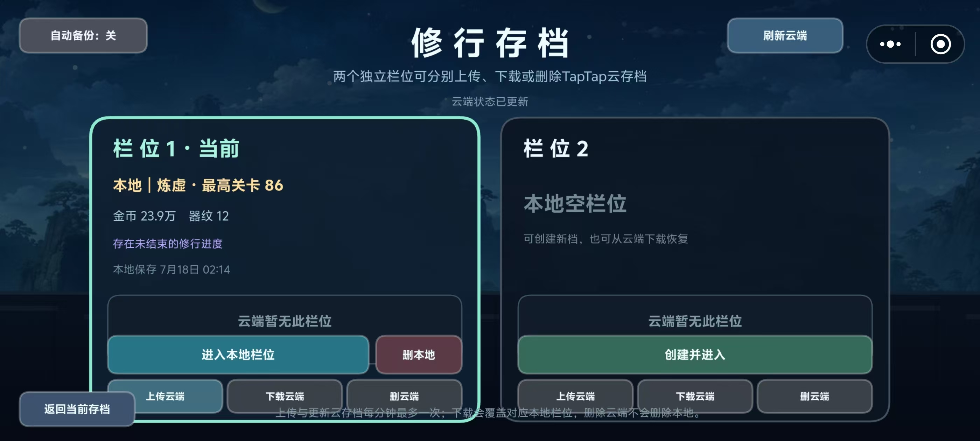Click the 存在未结束的修行进度 notice
The width and height of the screenshot is (980, 441).
[x=168, y=244]
